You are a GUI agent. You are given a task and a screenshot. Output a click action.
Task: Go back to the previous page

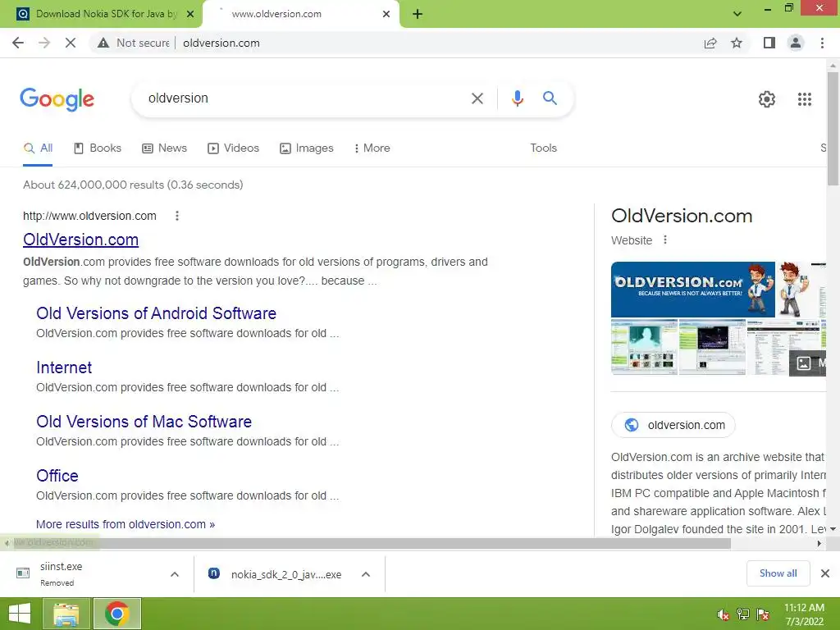[18, 43]
